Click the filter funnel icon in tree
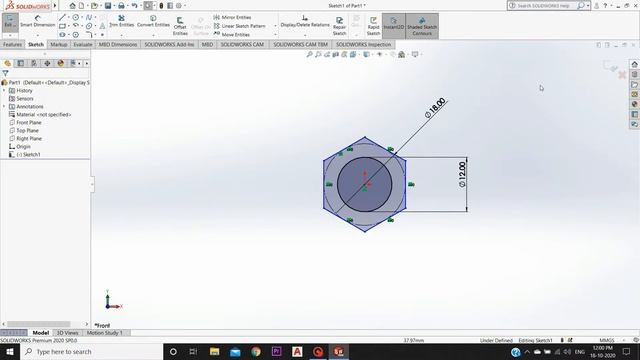The width and height of the screenshot is (640, 360). 5,73
